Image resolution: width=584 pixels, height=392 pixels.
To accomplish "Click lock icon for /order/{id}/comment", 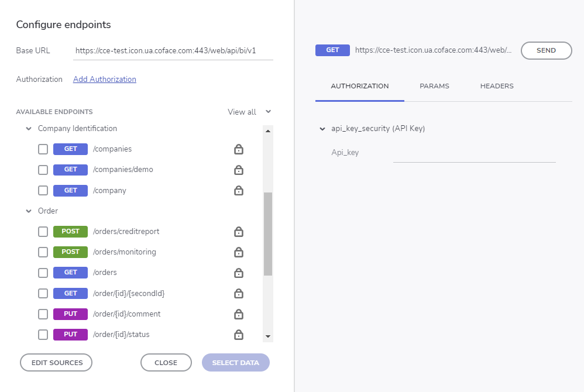I will click(239, 314).
